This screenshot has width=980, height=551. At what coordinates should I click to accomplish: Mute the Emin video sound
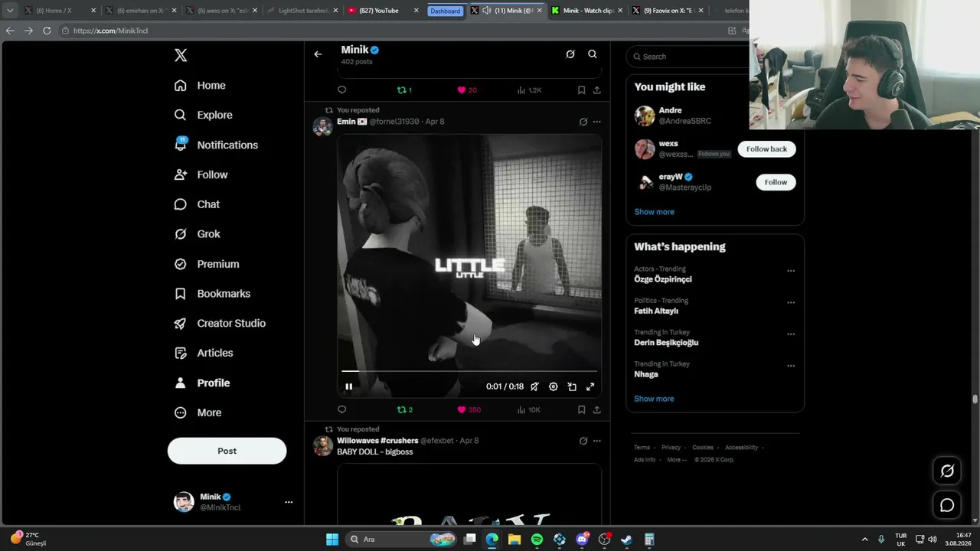click(x=534, y=386)
